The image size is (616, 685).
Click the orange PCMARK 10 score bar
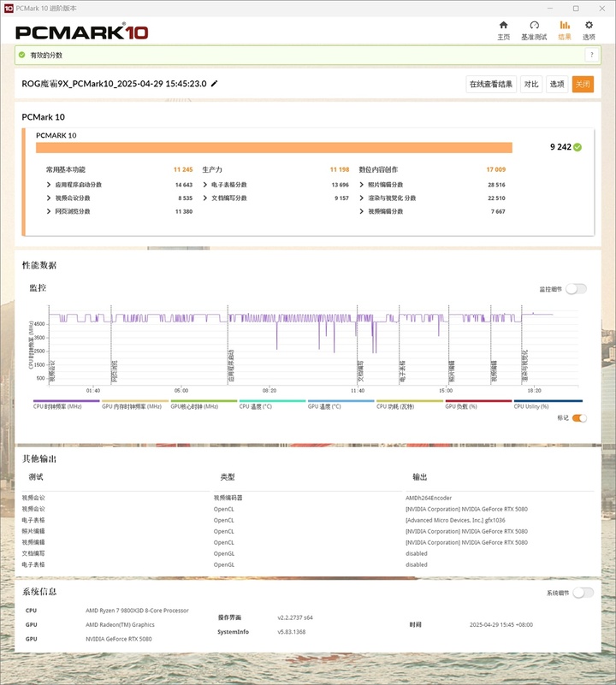[x=274, y=148]
